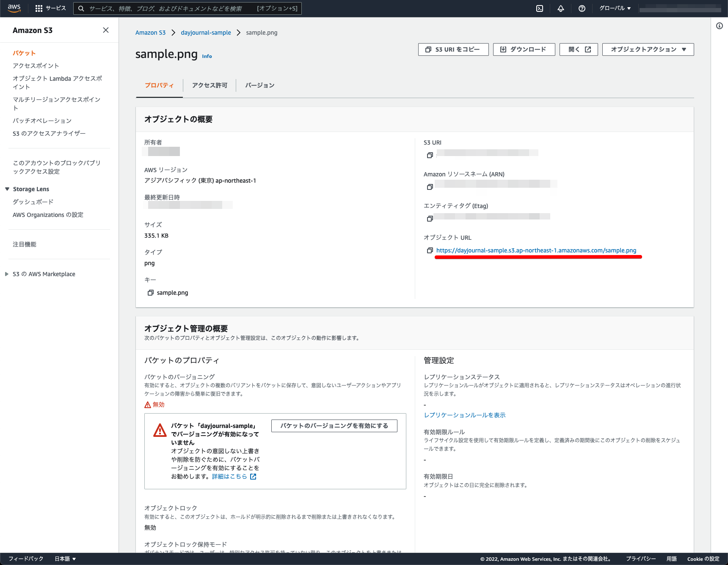This screenshot has width=728, height=565.
Task: Click the サービス text in top bar
Action: click(56, 8)
